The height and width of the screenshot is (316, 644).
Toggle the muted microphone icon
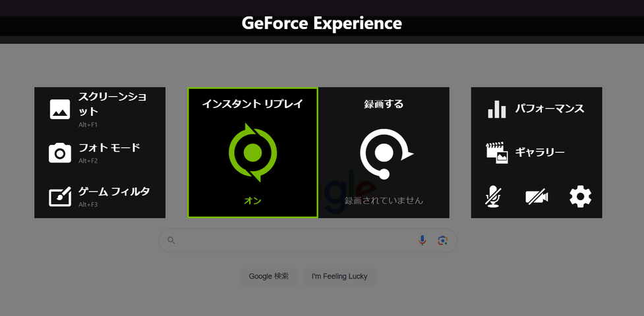pyautogui.click(x=492, y=197)
